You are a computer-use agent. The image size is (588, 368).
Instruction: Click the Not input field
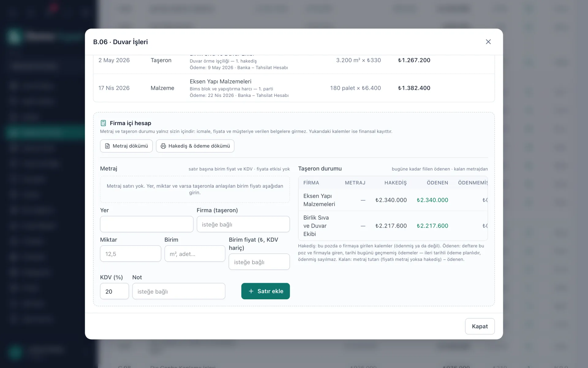[x=179, y=291]
